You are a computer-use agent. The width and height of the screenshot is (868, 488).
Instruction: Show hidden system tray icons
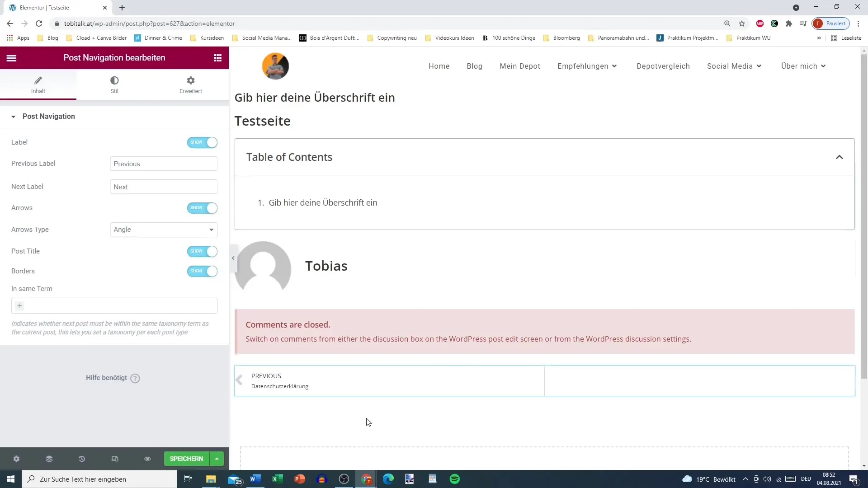coord(745,479)
